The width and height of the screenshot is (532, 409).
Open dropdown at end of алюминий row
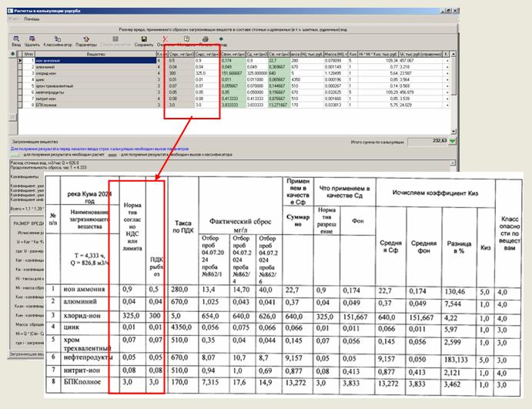click(447, 66)
